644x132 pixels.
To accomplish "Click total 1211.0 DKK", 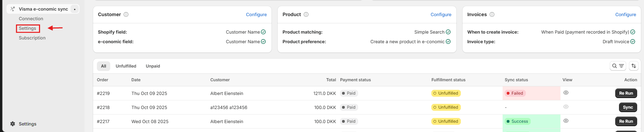I will (325, 93).
